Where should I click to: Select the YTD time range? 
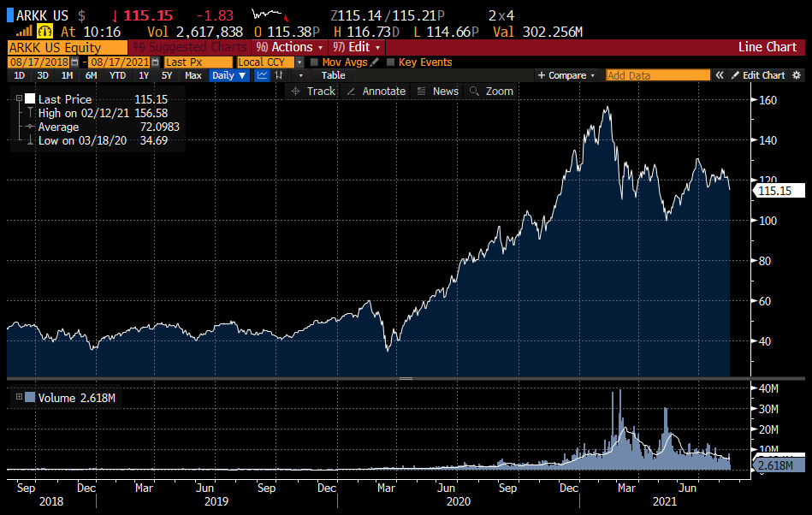coord(117,75)
